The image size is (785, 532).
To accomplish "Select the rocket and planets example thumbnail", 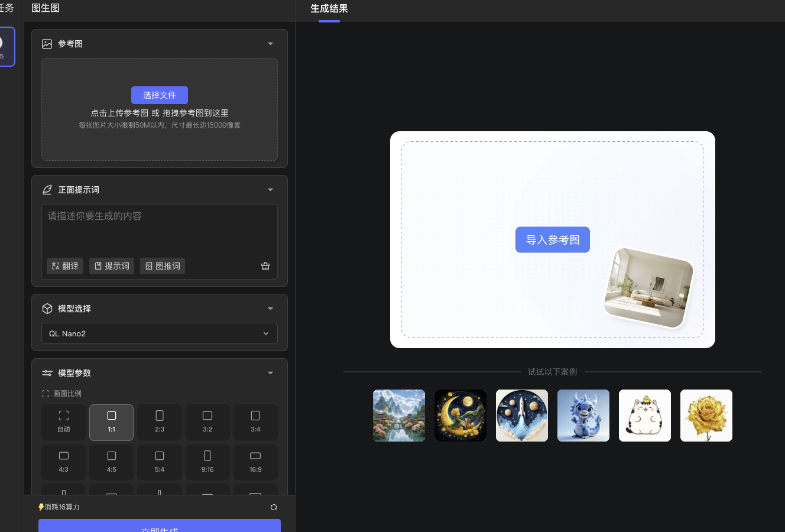I will pyautogui.click(x=522, y=416).
